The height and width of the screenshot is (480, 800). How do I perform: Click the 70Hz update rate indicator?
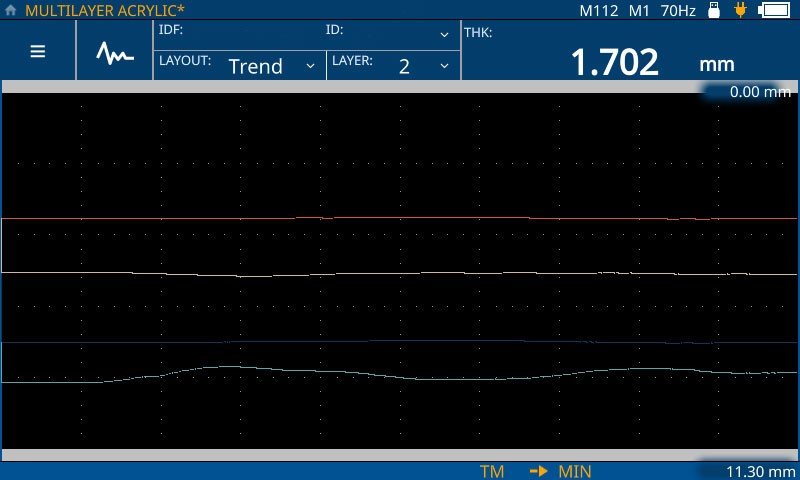click(x=678, y=11)
